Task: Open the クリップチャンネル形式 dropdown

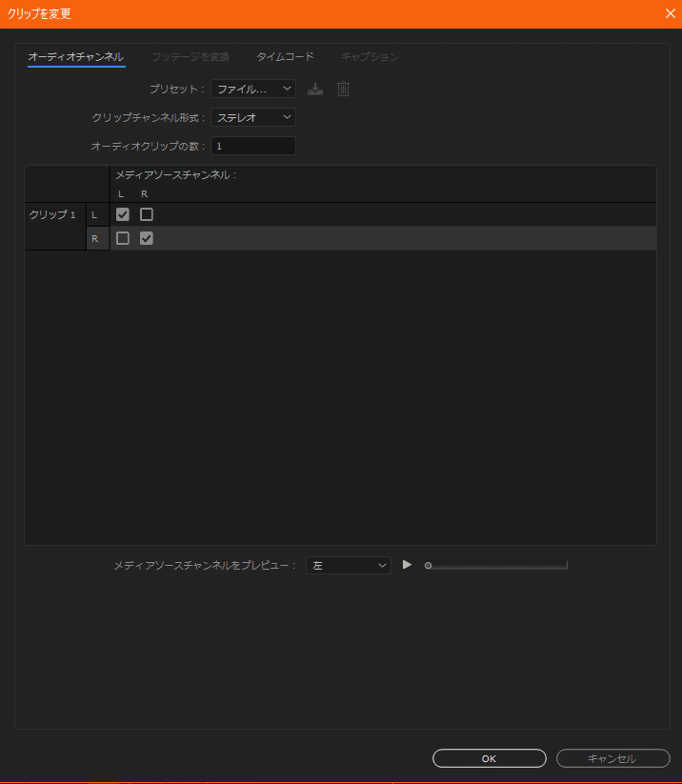Action: tap(253, 117)
